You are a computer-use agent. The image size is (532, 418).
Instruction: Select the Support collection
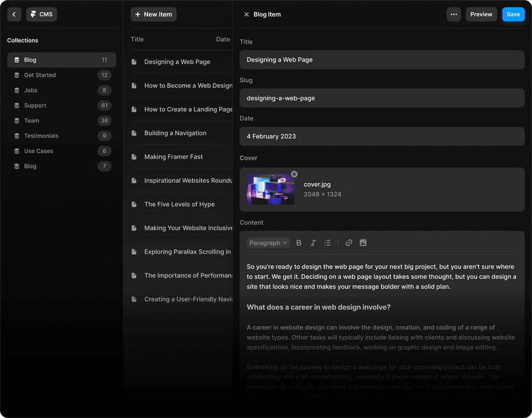(35, 105)
